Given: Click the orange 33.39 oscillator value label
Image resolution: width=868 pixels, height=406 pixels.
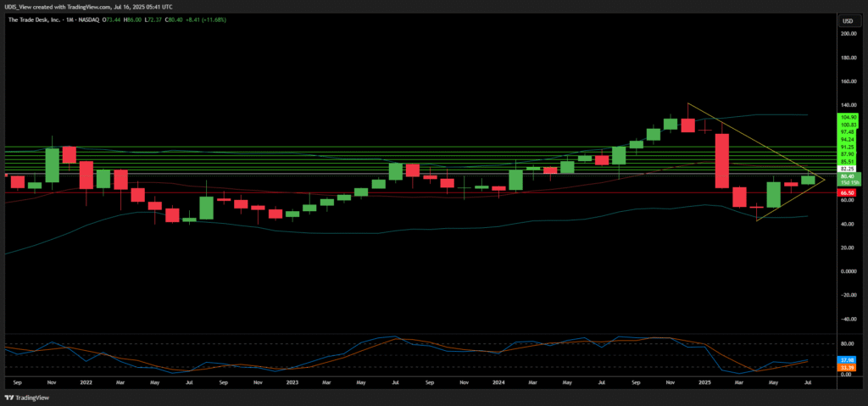Looking at the screenshot, I should coord(847,367).
